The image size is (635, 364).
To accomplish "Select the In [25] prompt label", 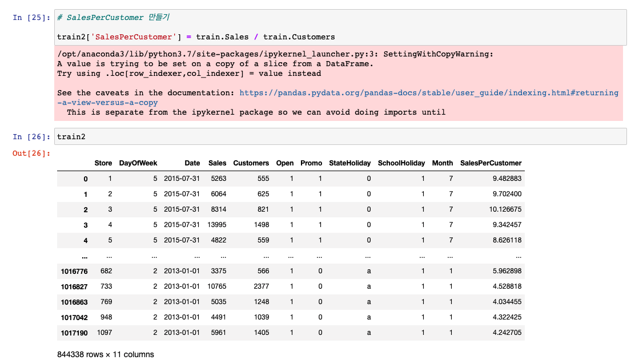I will coord(31,17).
